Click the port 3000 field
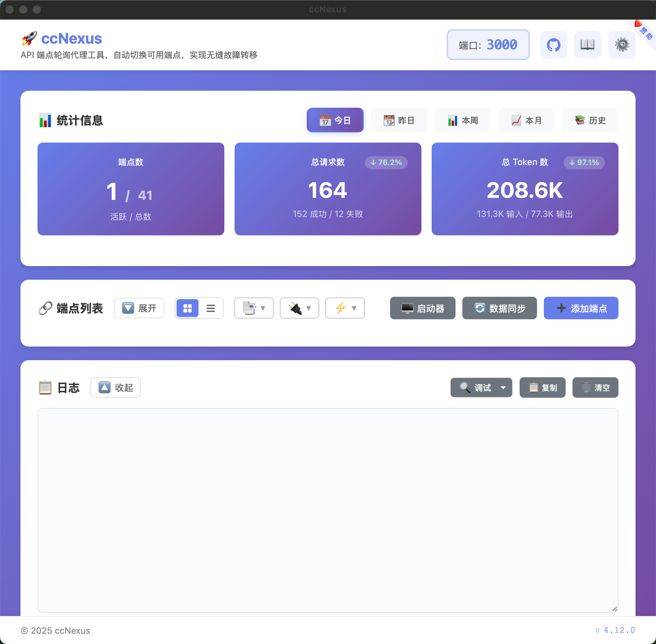The image size is (656, 644). [x=488, y=44]
